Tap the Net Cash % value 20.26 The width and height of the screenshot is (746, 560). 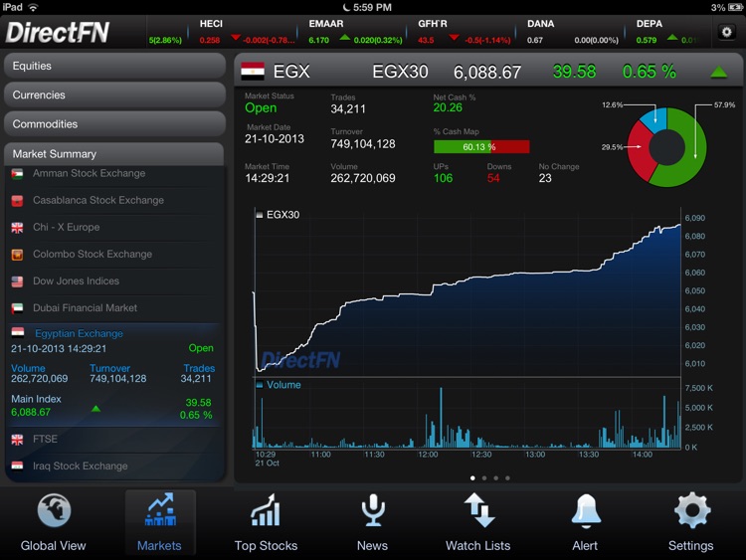(448, 108)
